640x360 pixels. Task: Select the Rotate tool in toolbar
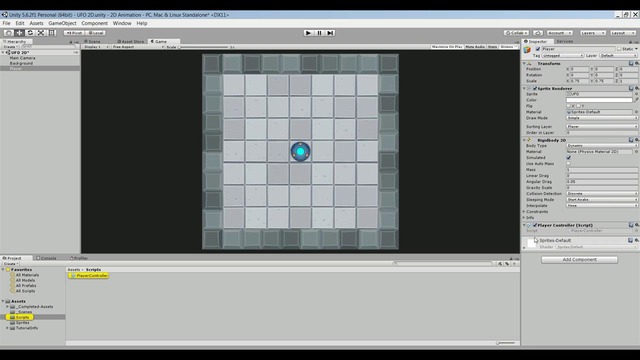30,33
